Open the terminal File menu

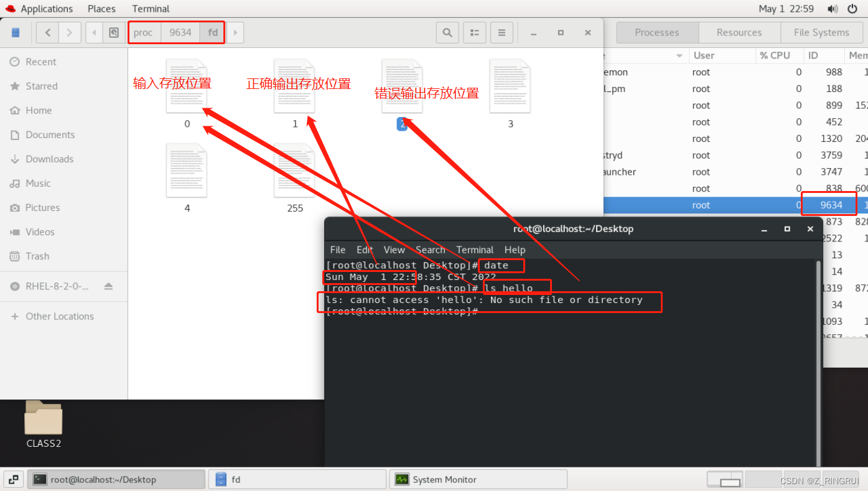338,250
